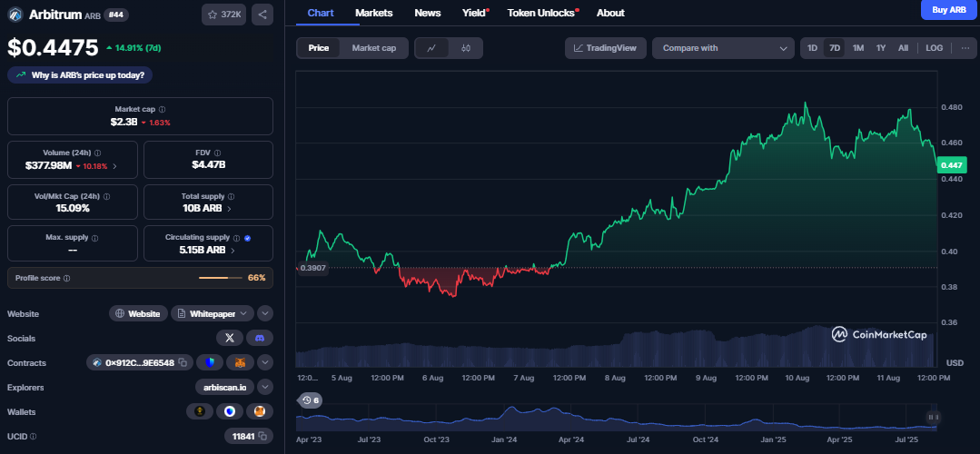980x454 pixels.
Task: Add ARB to watchlist star button
Action: (223, 15)
